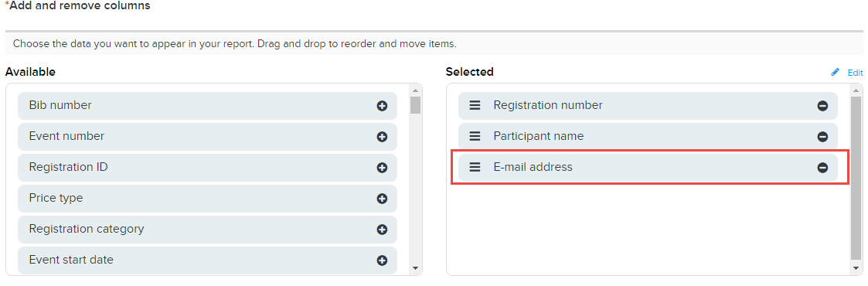Remove E-mail address with minus icon
The image size is (868, 286).
click(x=822, y=168)
